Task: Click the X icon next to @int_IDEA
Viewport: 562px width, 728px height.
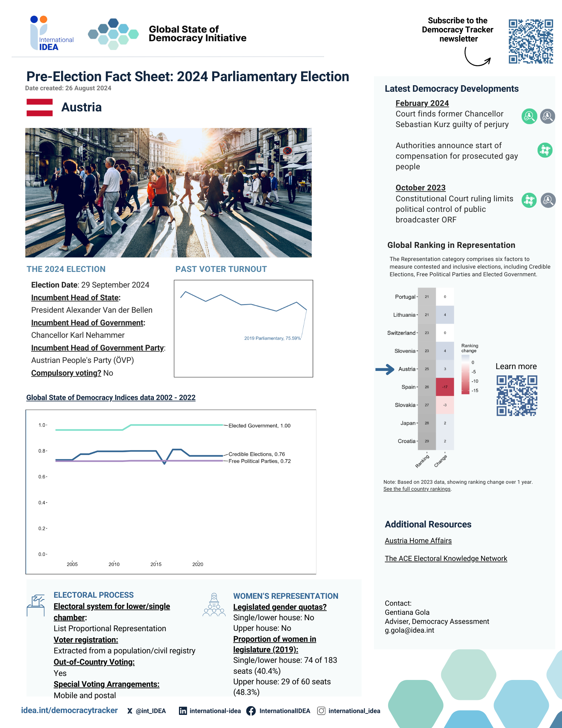Action: click(130, 711)
